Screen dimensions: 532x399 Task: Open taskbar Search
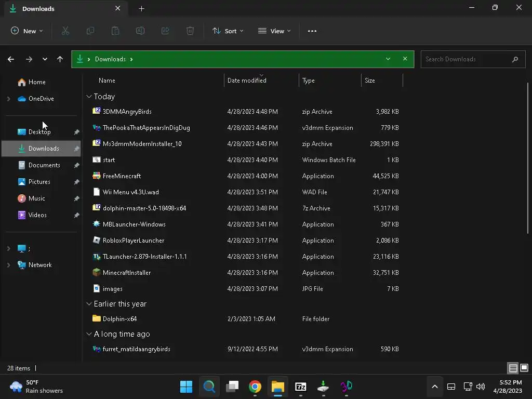pos(209,387)
